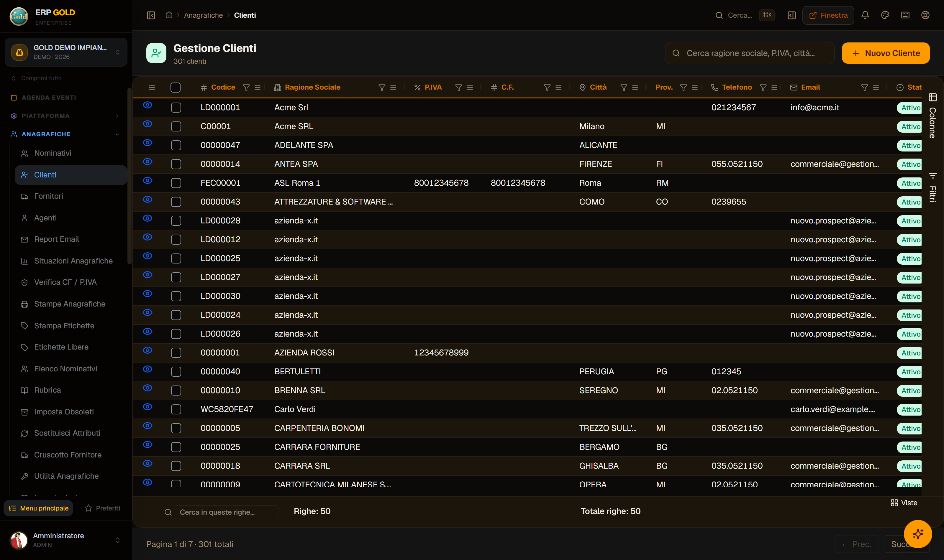Open the theme palette icon

[x=885, y=15]
